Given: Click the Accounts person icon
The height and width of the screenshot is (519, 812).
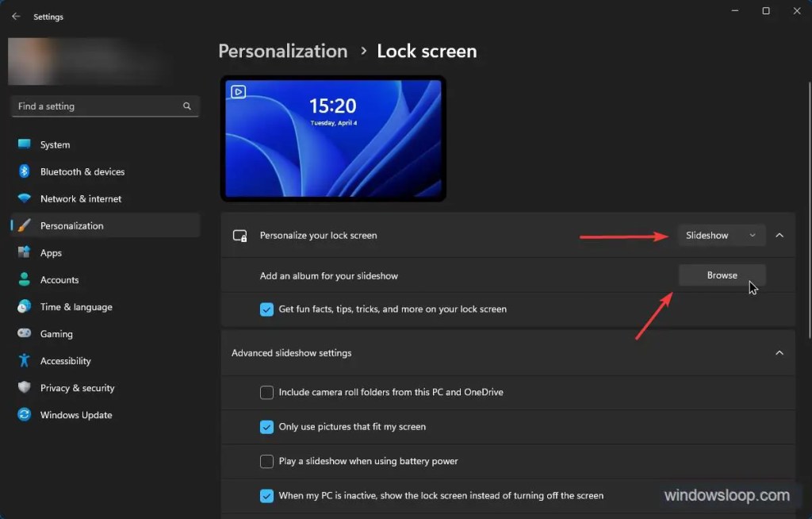Looking at the screenshot, I should [x=24, y=279].
